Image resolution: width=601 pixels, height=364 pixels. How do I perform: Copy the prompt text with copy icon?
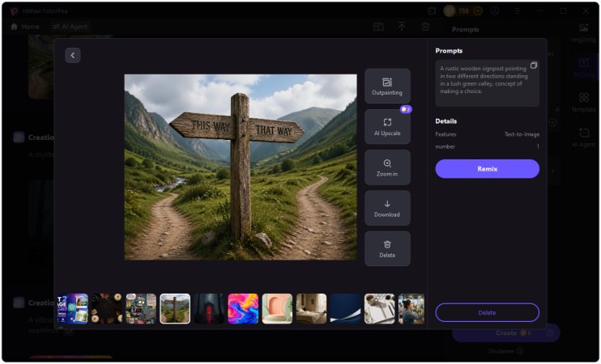[533, 66]
